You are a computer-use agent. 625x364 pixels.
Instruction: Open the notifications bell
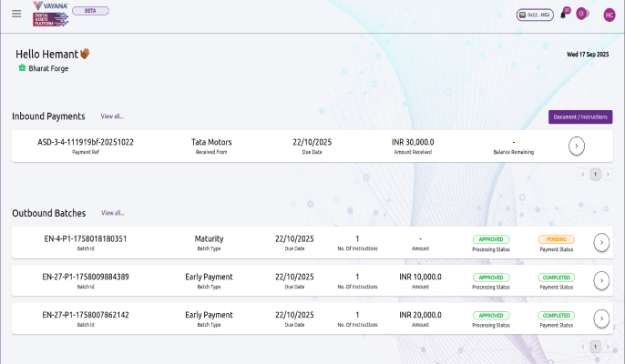[563, 15]
